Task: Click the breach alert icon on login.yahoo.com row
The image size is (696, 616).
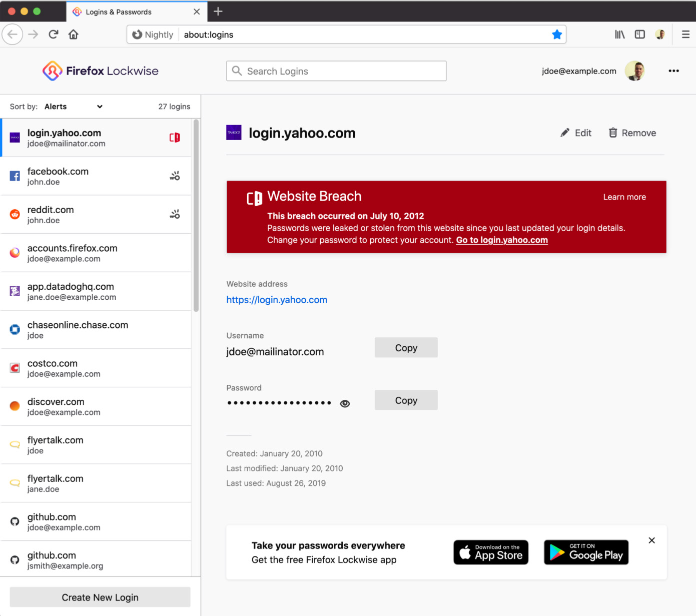Action: [175, 138]
